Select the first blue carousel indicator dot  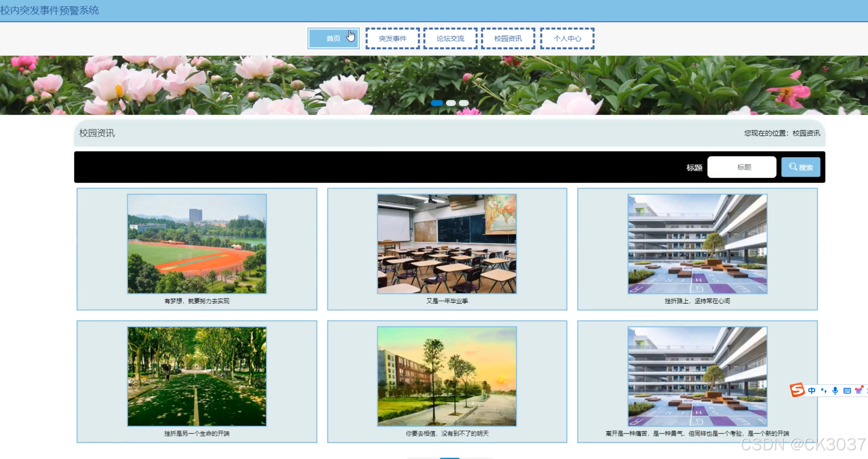[437, 103]
